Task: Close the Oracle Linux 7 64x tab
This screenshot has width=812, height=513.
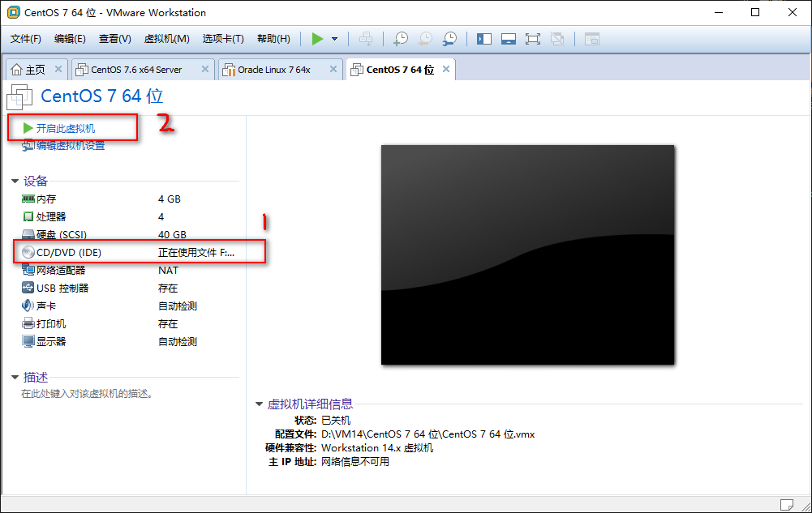Action: tap(333, 69)
